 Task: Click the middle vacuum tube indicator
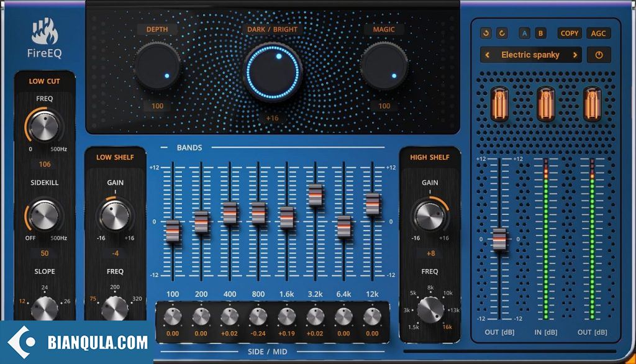(546, 104)
